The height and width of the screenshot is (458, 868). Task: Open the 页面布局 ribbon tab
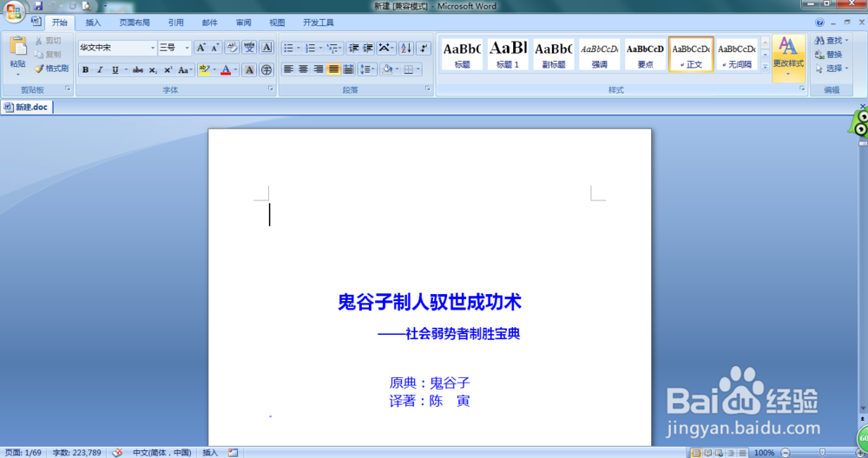(x=135, y=23)
